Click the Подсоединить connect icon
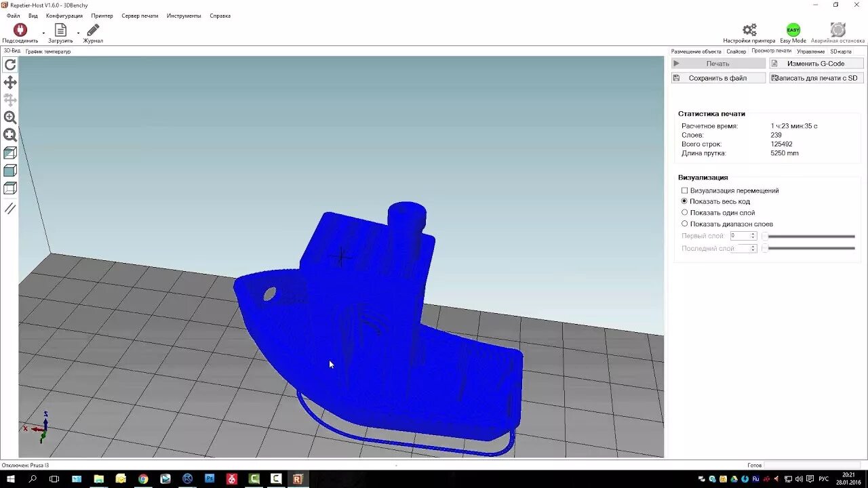 click(20, 30)
